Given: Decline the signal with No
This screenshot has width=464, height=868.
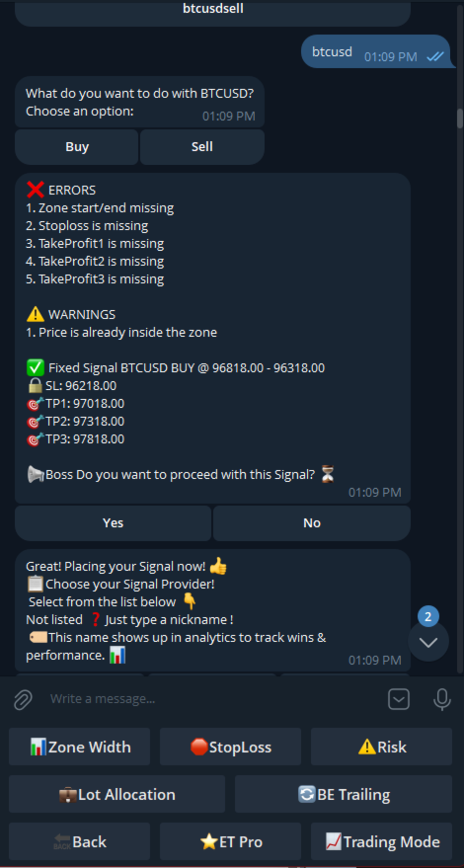Looking at the screenshot, I should click(312, 523).
